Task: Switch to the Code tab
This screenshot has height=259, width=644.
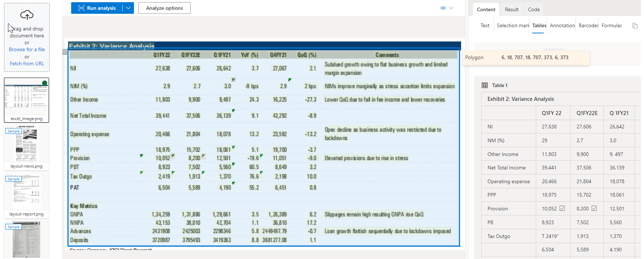Action: (534, 9)
